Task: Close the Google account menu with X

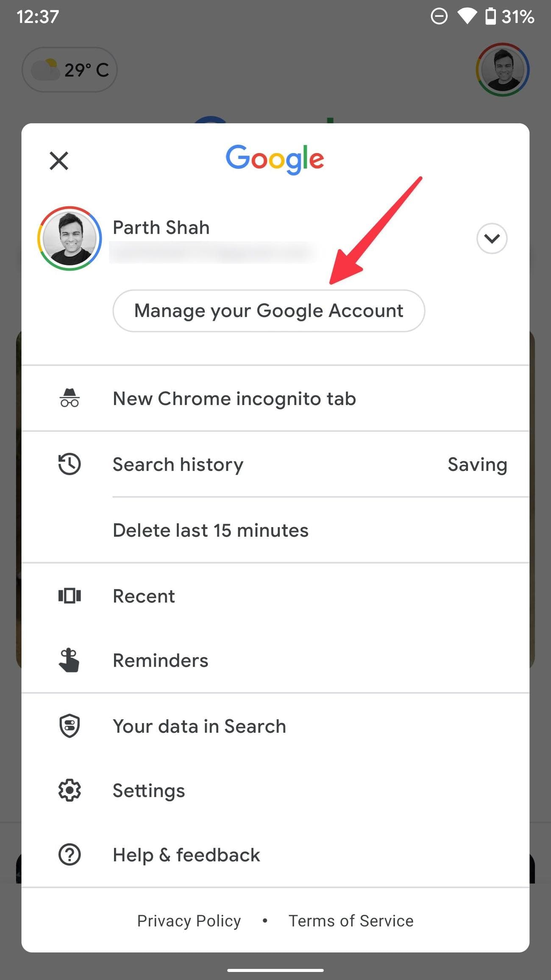Action: 59,161
